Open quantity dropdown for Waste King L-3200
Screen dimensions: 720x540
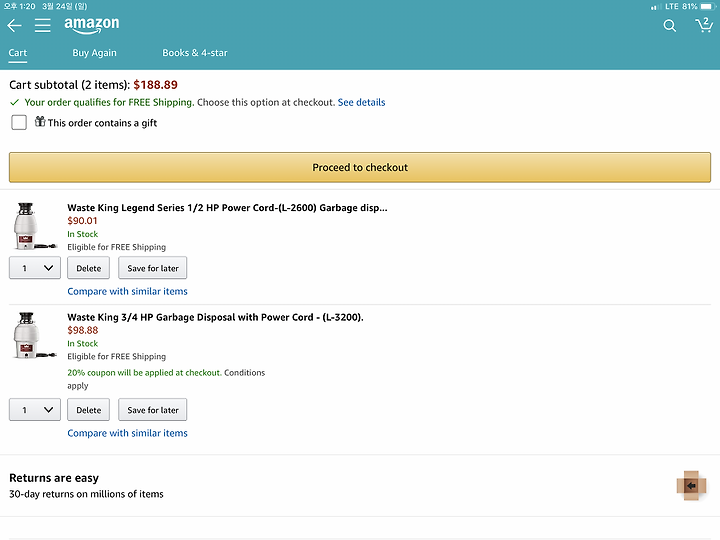click(35, 410)
